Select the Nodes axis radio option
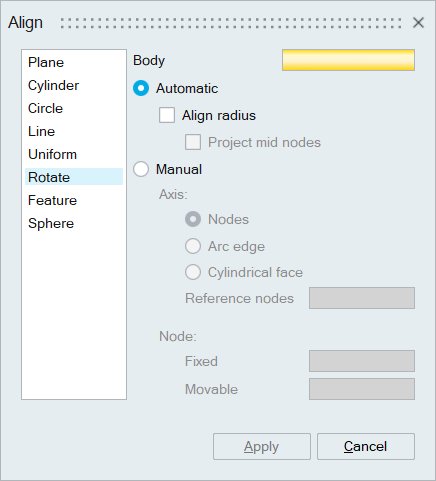The width and height of the screenshot is (436, 481). 193,219
